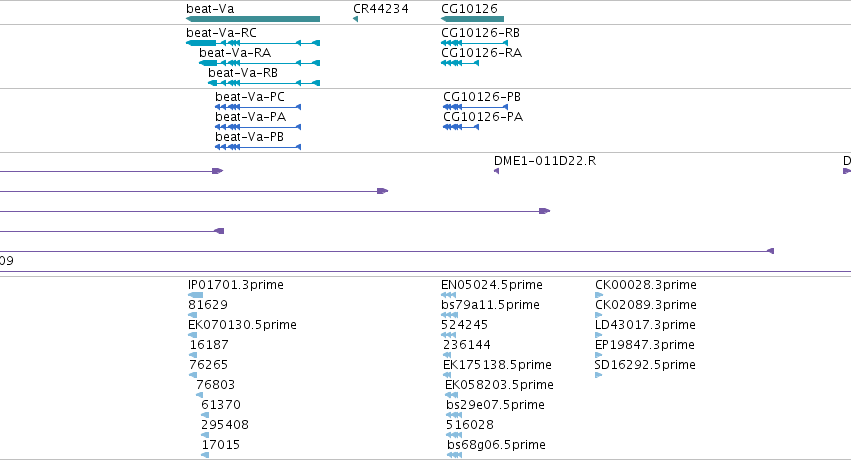Click the CK00028.3prime EST label
The height and width of the screenshot is (460, 851).
click(x=646, y=285)
